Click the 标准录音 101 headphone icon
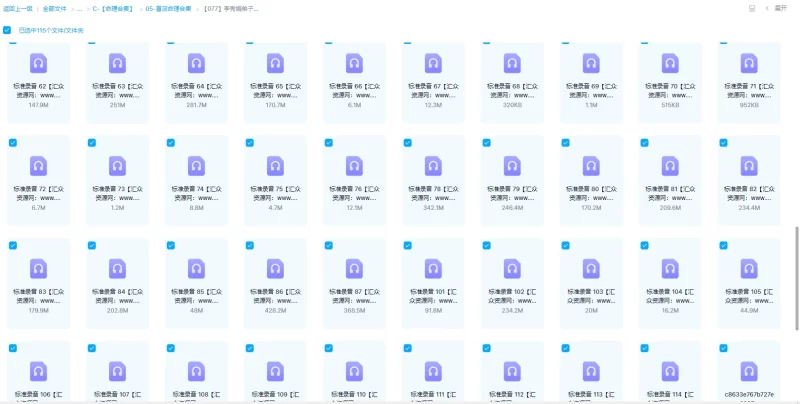This screenshot has width=800, height=404. [x=433, y=267]
